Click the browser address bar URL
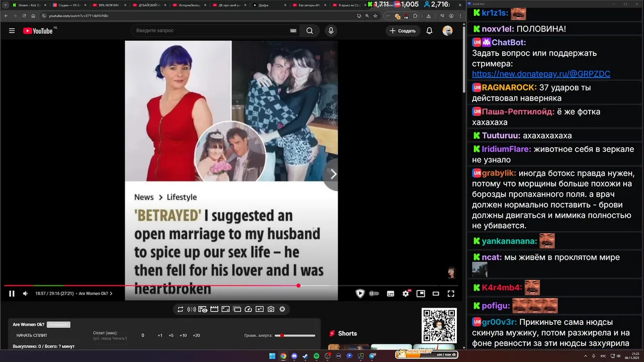644x362 pixels. [79, 16]
